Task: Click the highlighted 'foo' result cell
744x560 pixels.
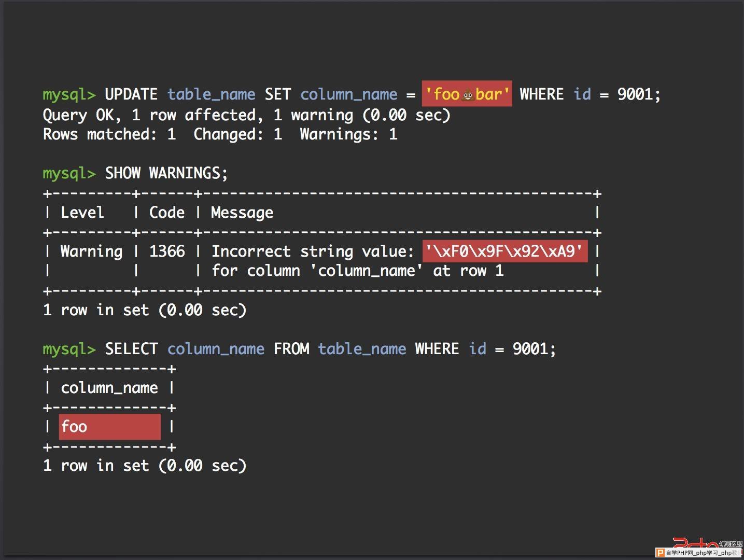Action: pos(110,427)
